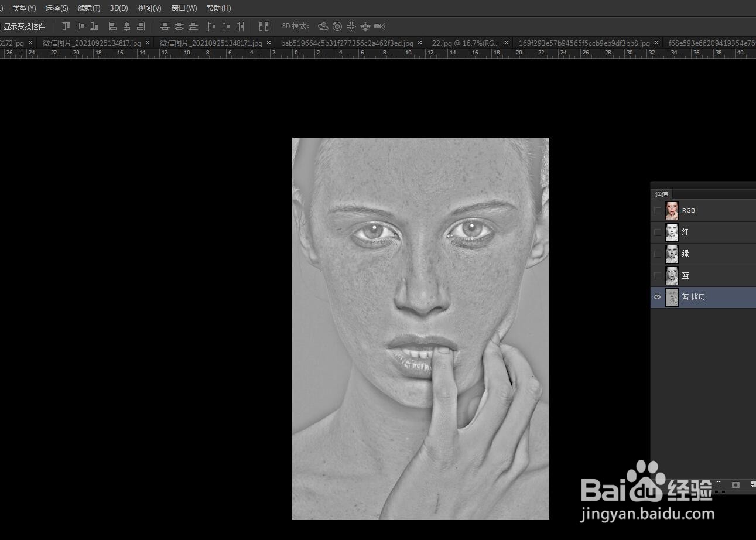The image size is (756, 540).
Task: Open the 类型(Y) menu
Action: point(24,8)
